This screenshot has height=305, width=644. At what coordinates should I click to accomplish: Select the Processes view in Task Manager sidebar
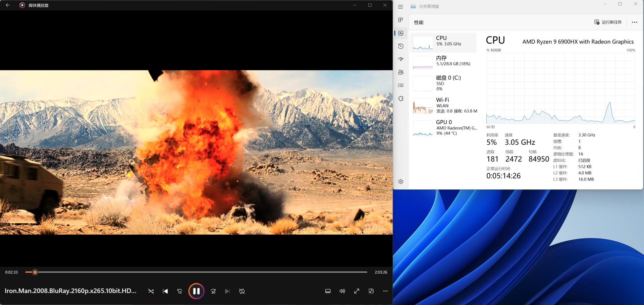click(x=400, y=20)
